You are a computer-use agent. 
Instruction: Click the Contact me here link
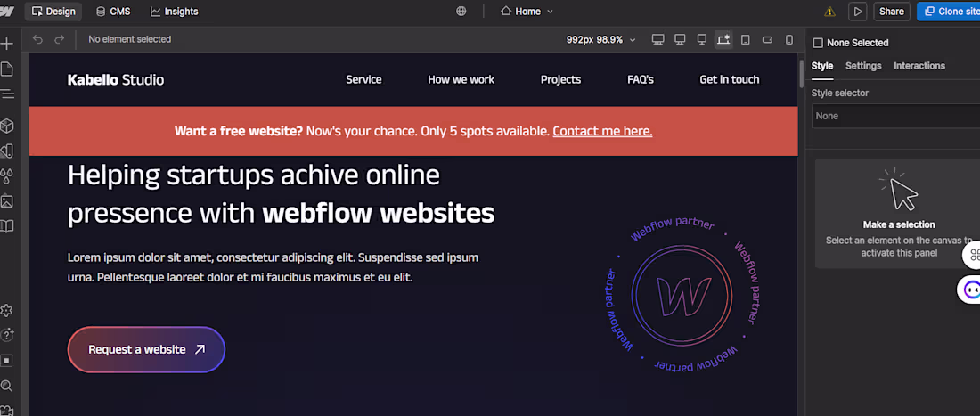tap(602, 131)
